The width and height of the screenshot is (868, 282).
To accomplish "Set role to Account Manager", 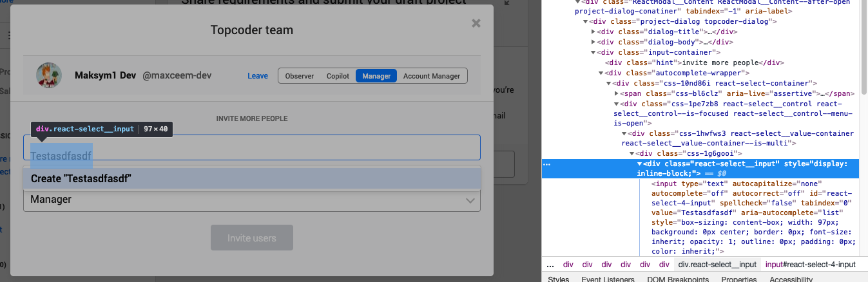I will click(432, 76).
